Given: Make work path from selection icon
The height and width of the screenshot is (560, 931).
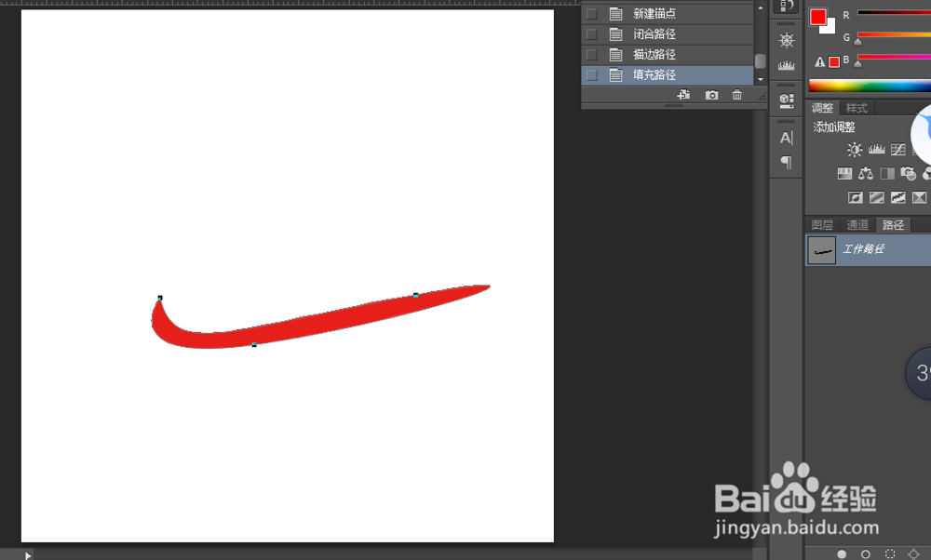Looking at the screenshot, I should tap(914, 554).
